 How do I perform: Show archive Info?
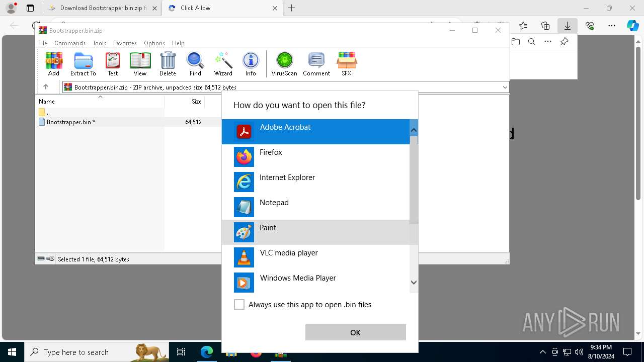click(x=251, y=64)
